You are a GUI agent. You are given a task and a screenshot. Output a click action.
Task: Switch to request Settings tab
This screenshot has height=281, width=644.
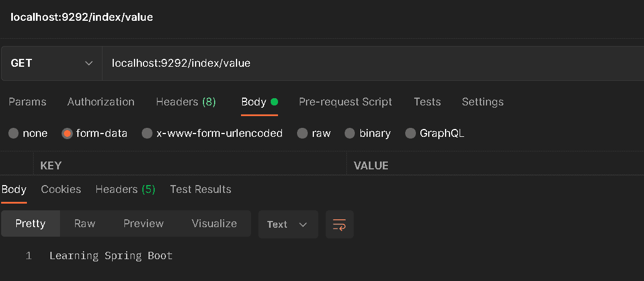tap(483, 102)
